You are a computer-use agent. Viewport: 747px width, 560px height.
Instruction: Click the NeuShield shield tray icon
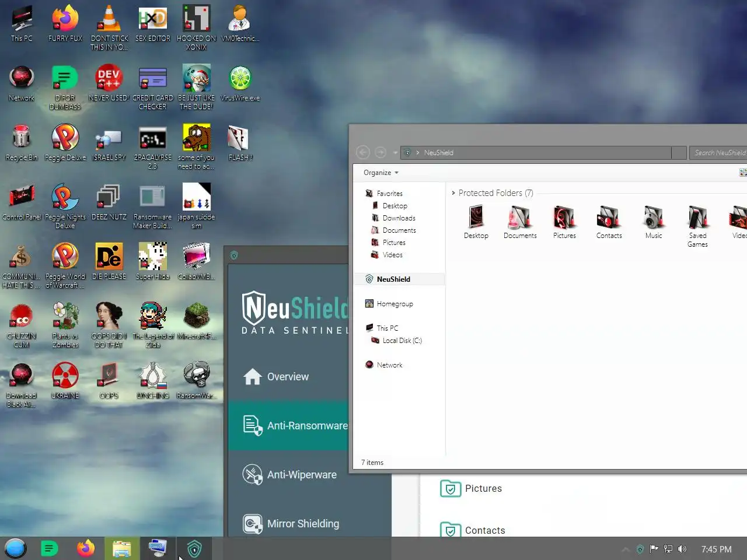640,549
